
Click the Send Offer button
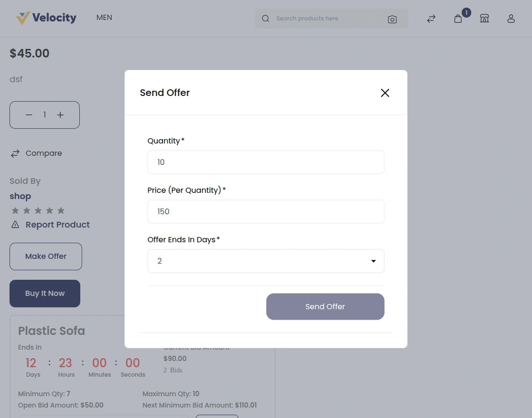point(325,306)
